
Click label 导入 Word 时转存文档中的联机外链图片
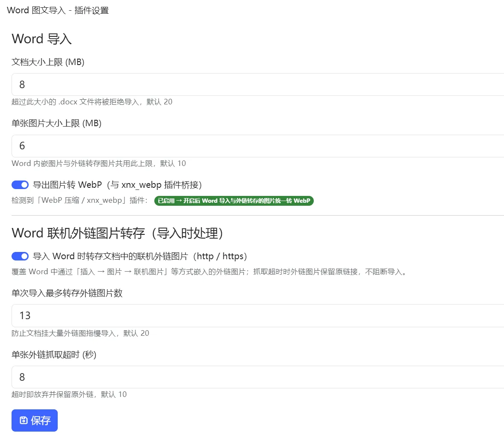coord(140,256)
